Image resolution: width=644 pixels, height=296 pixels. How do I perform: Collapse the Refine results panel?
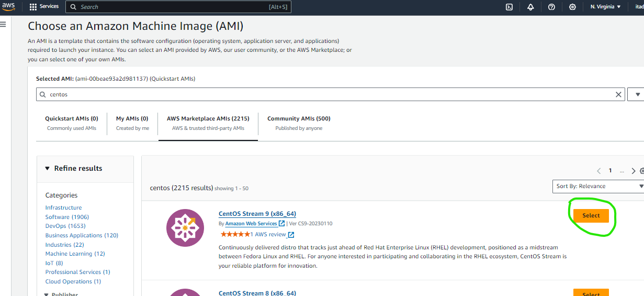48,168
